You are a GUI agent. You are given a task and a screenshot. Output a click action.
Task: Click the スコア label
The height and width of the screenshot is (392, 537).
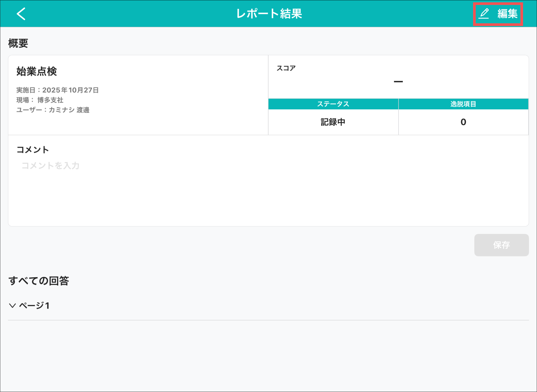point(286,68)
